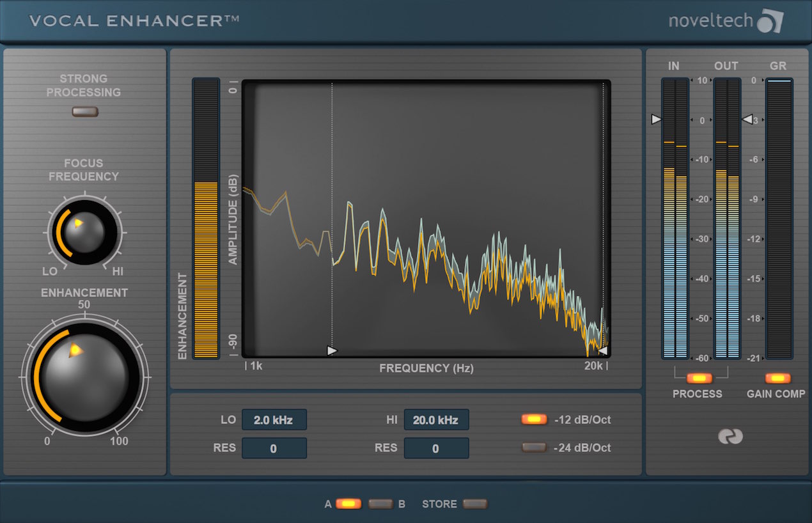Screen dimensions: 812x523
Task: Click the GR gain reduction meter
Action: point(779,218)
